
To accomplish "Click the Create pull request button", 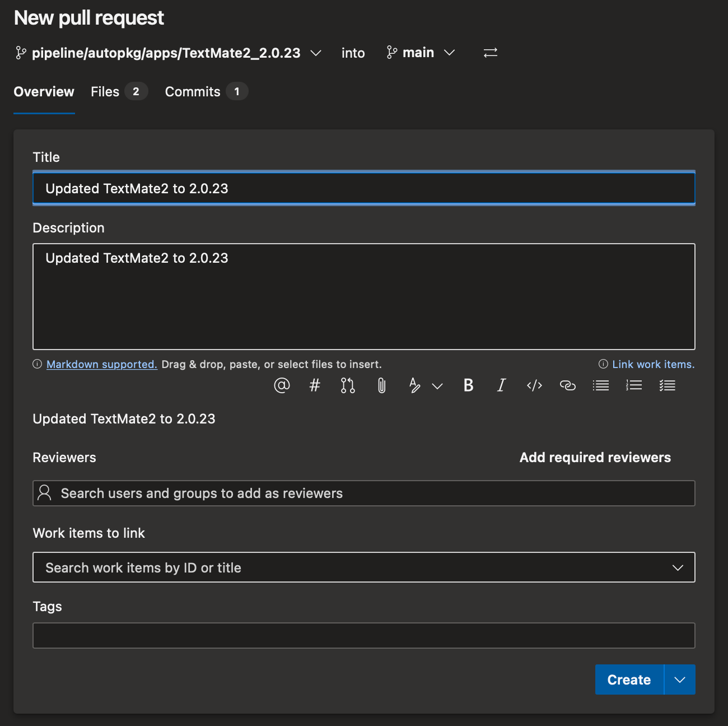I will pyautogui.click(x=629, y=680).
